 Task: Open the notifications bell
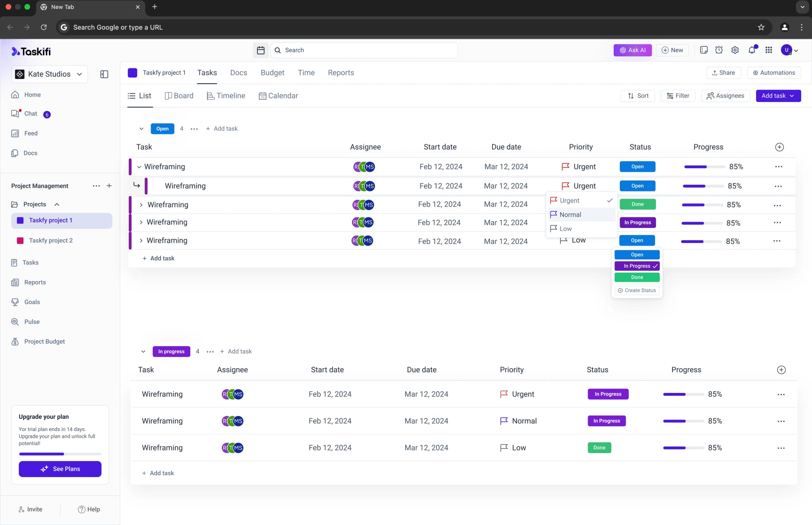[x=752, y=50]
